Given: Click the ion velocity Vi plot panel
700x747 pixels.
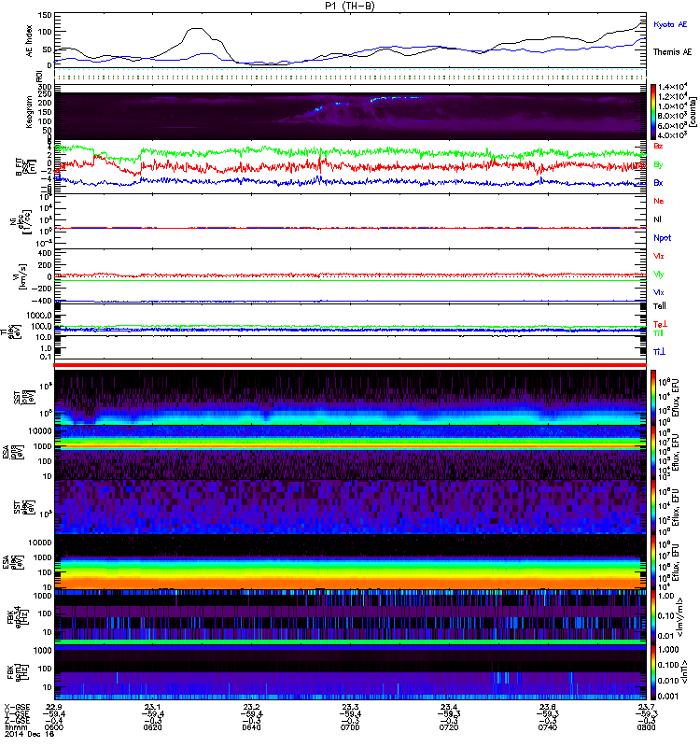Looking at the screenshot, I should [x=351, y=276].
